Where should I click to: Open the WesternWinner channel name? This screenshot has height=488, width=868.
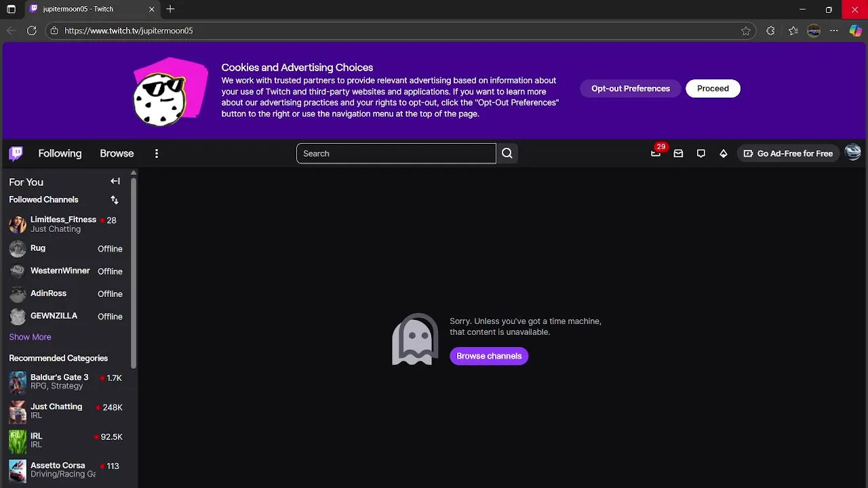[x=60, y=270]
